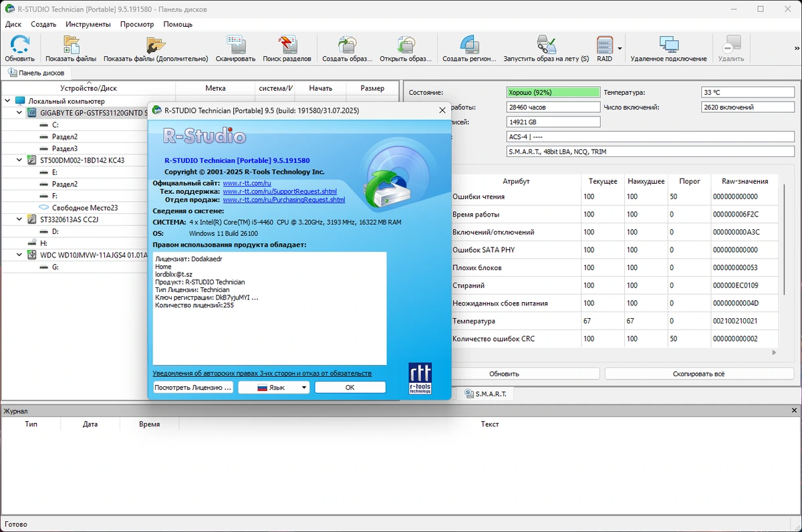This screenshot has width=802, height=532.
Task: Open the Создать menu
Action: point(43,24)
